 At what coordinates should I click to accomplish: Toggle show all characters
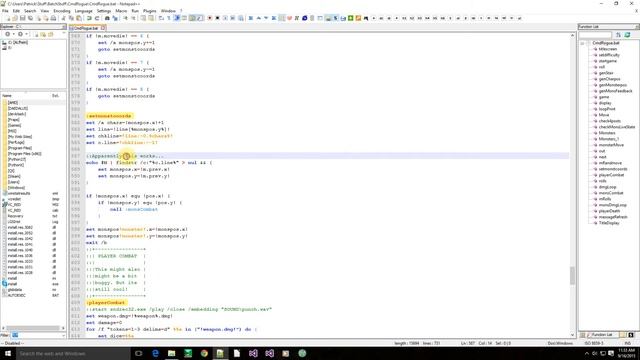click(169, 18)
